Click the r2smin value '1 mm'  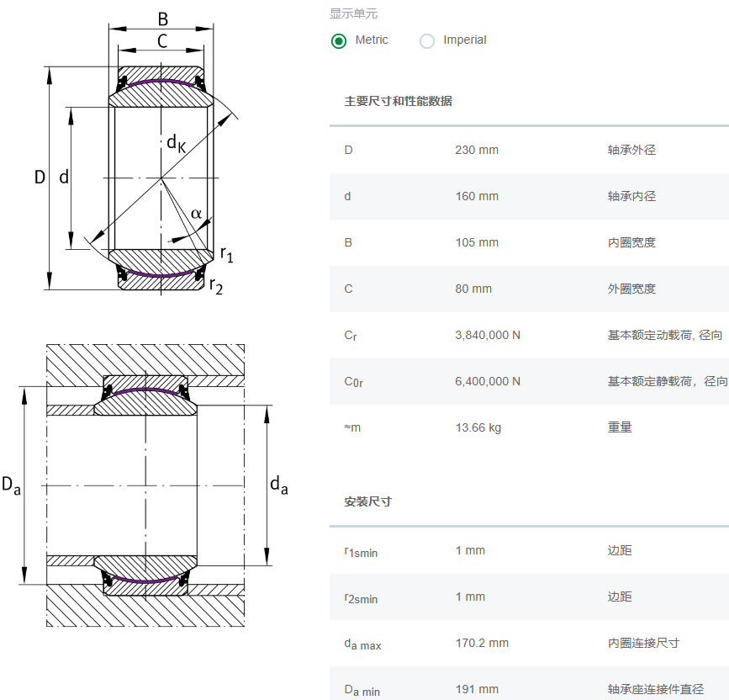coord(470,597)
